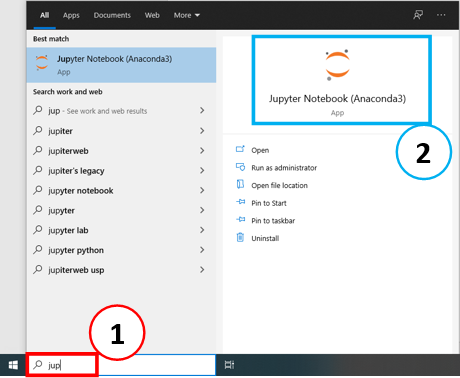Click Jupyter Notebook (Anaconda3) preview title

tap(337, 99)
